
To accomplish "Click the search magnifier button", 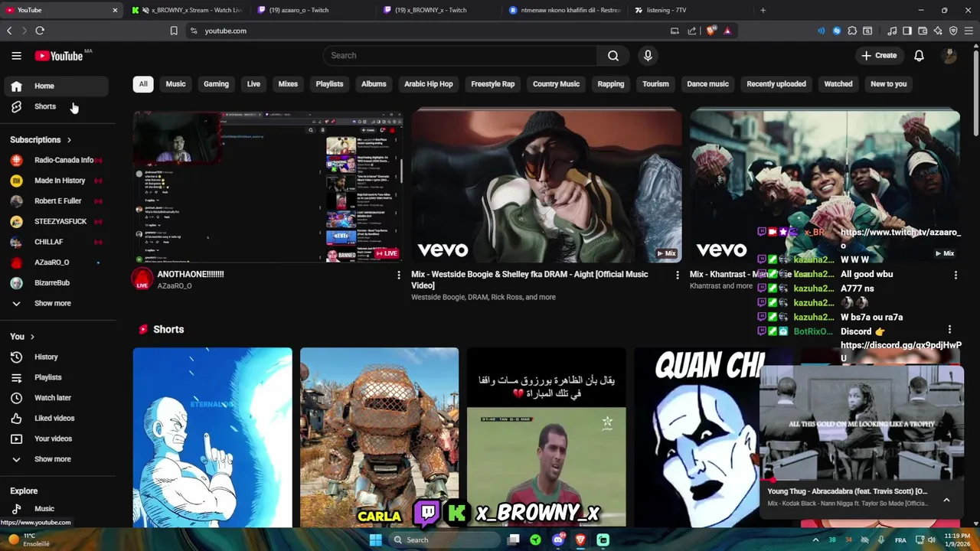I will click(613, 55).
